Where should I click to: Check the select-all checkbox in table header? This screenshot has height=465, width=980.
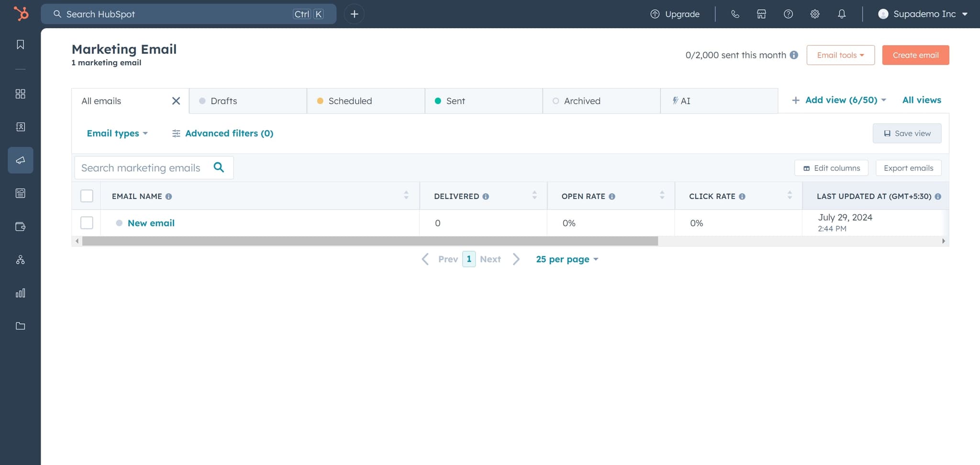(x=87, y=196)
